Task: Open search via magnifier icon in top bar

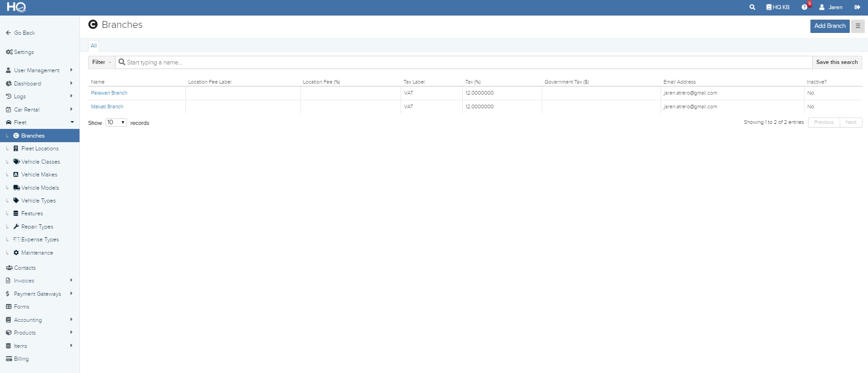Action: 752,7
